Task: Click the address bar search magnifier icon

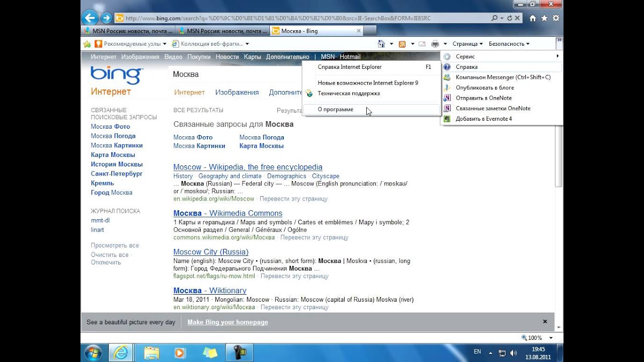Action: coord(495,18)
